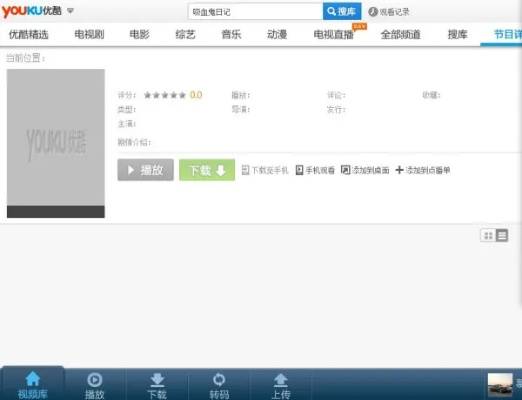This screenshot has width=522, height=400.
Task: Go to 全部频道 tab
Action: [x=401, y=34]
